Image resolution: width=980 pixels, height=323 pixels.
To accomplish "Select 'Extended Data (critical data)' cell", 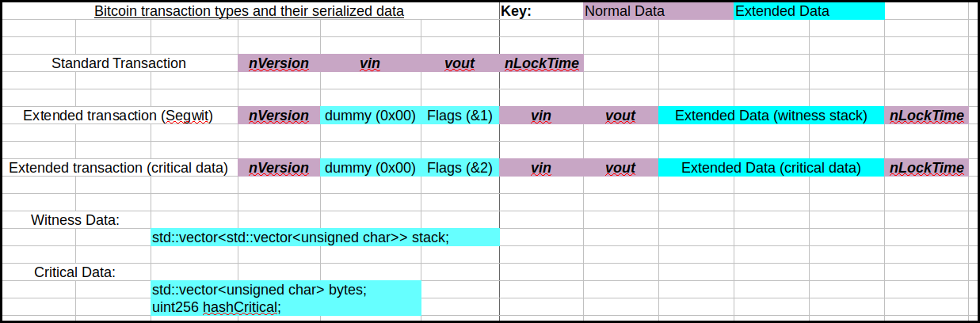I will (771, 168).
